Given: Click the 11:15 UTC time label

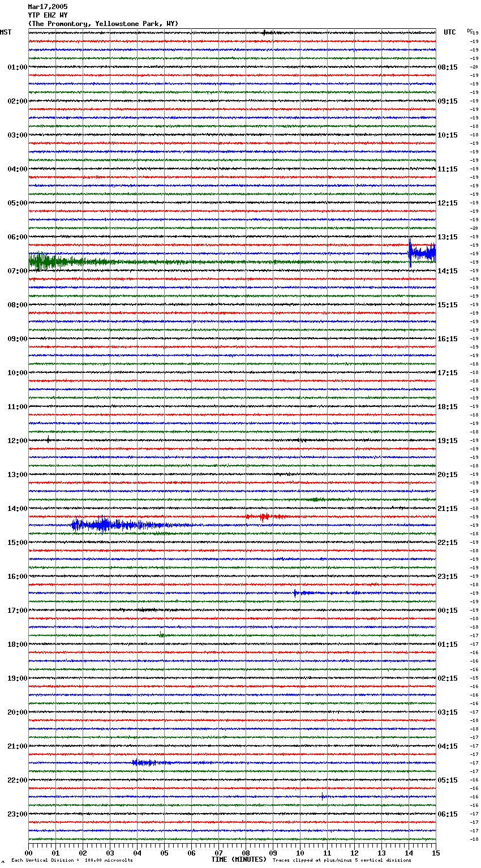Looking at the screenshot, I should tap(448, 169).
